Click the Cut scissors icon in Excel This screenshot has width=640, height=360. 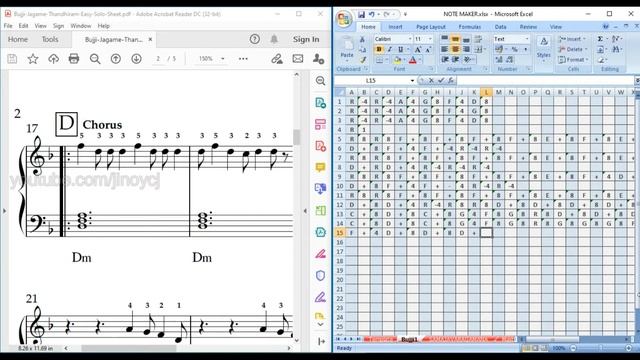362,40
